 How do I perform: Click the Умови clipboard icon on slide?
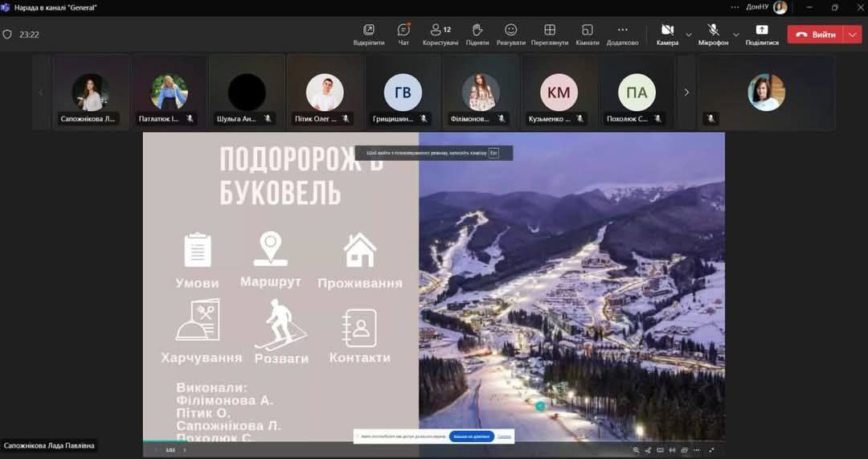pos(197,250)
